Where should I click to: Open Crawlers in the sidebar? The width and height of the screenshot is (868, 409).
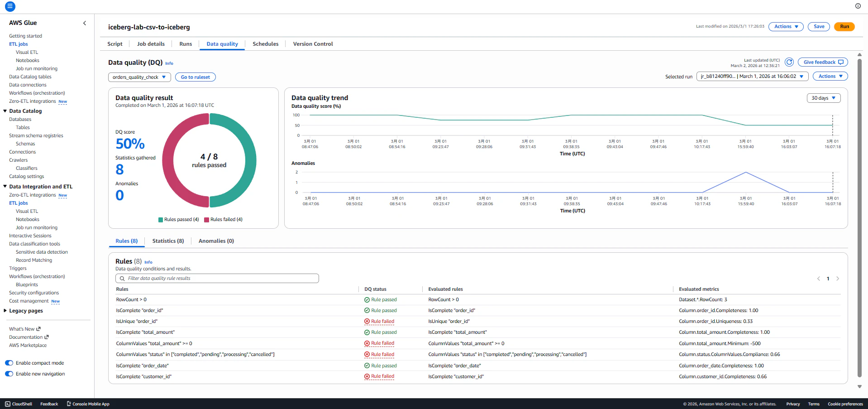[x=19, y=160]
